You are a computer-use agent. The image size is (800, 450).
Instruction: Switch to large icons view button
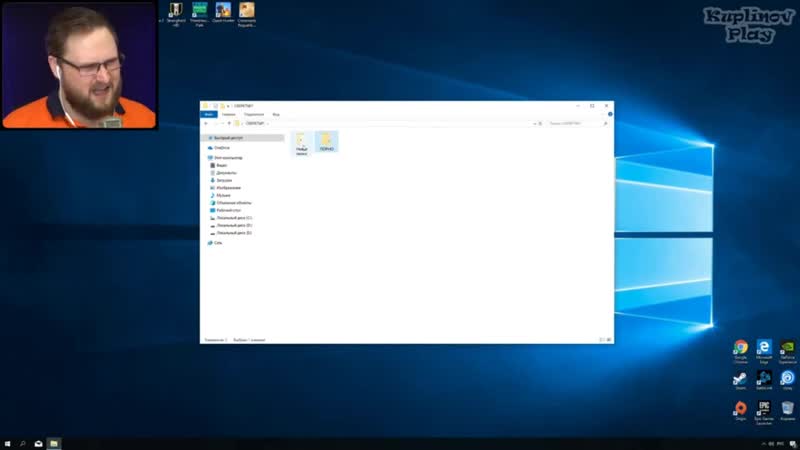point(609,340)
